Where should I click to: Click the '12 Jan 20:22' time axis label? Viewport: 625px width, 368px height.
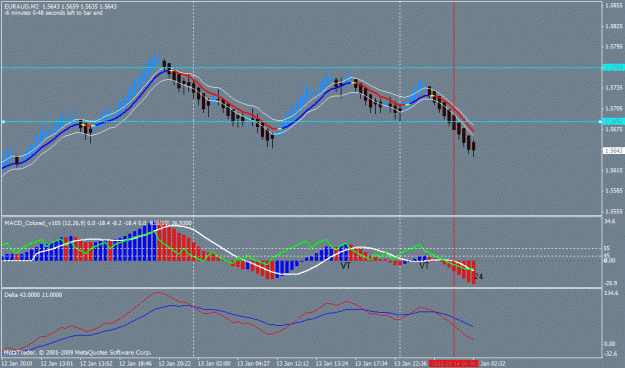point(175,364)
